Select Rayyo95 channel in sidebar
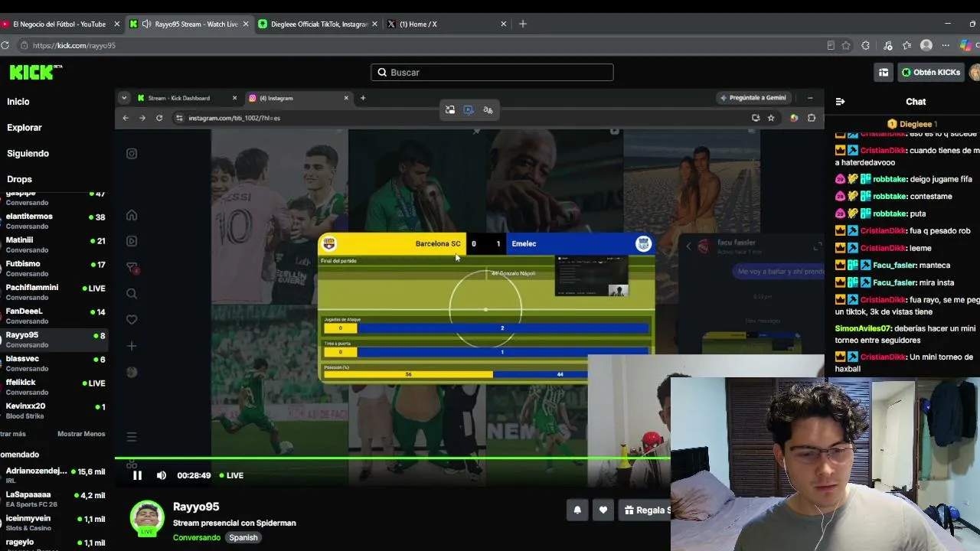This screenshot has height=551, width=980. [54, 340]
